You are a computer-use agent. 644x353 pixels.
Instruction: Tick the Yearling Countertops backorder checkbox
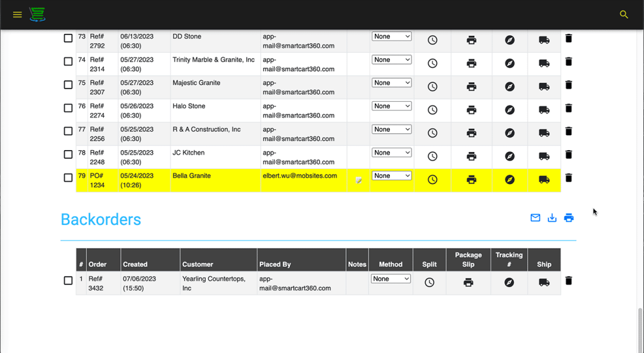[x=68, y=281]
